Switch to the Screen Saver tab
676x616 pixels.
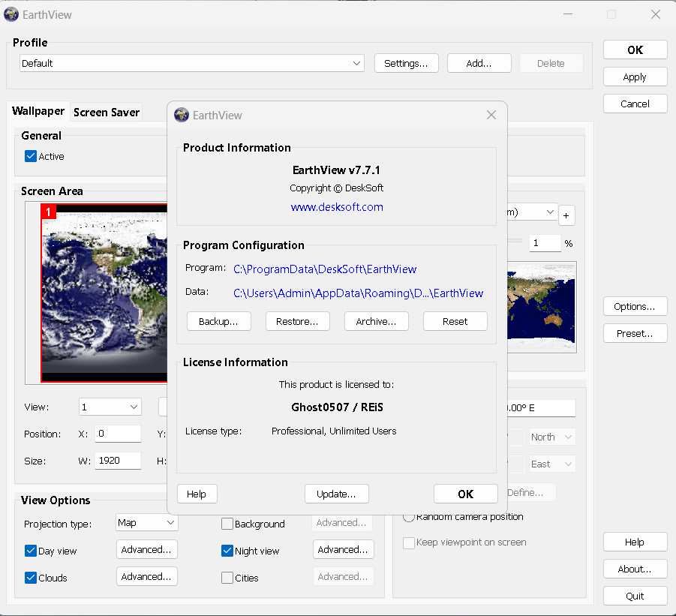pyautogui.click(x=107, y=113)
